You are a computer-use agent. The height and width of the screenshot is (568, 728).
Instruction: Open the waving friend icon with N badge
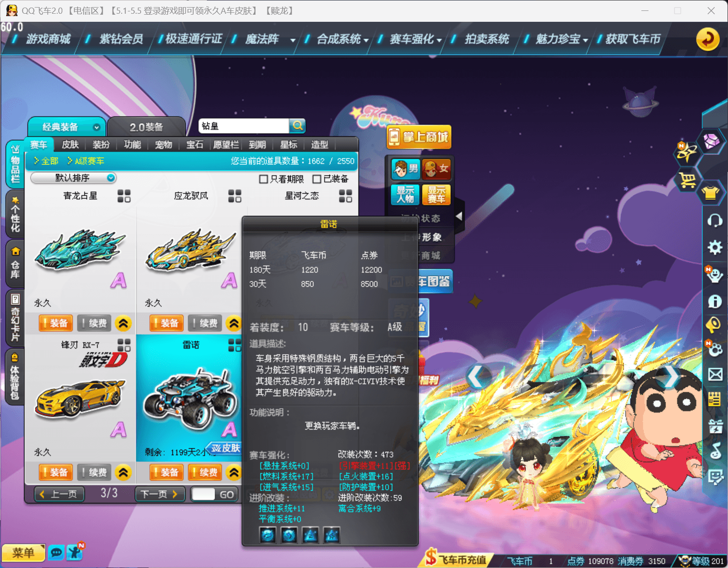[x=714, y=274]
